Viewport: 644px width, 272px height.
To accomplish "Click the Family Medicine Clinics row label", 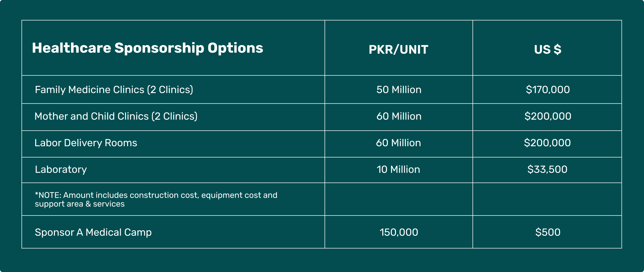I will click(x=114, y=90).
